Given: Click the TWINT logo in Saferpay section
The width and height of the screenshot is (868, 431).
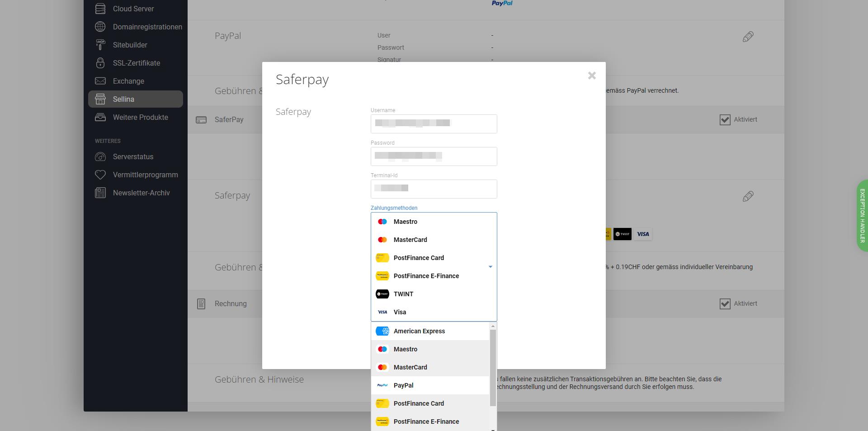Looking at the screenshot, I should (x=623, y=234).
